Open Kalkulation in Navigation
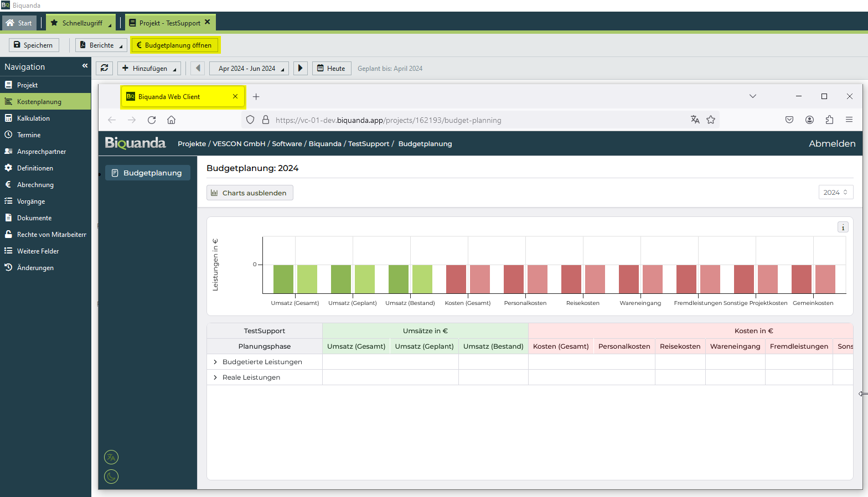The width and height of the screenshot is (868, 497). (x=45, y=118)
